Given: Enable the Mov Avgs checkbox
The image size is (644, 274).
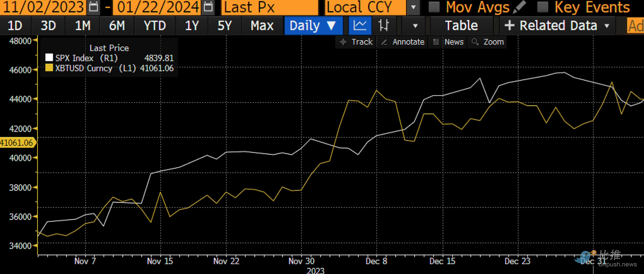Looking at the screenshot, I should [x=434, y=7].
